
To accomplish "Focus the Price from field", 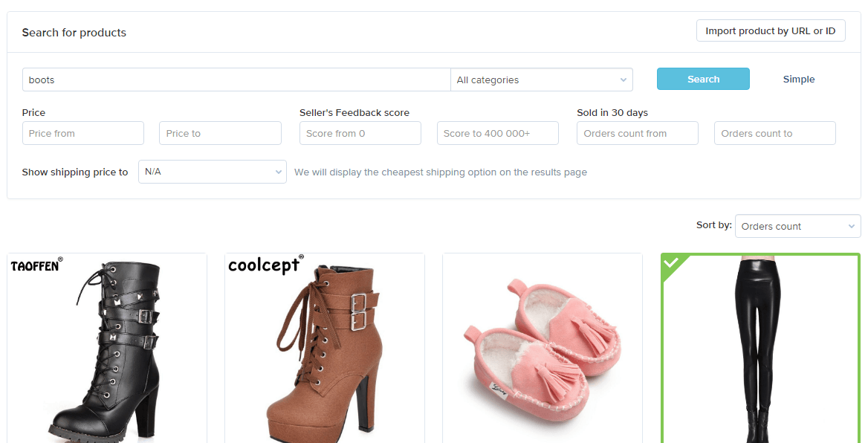I will click(x=83, y=134).
